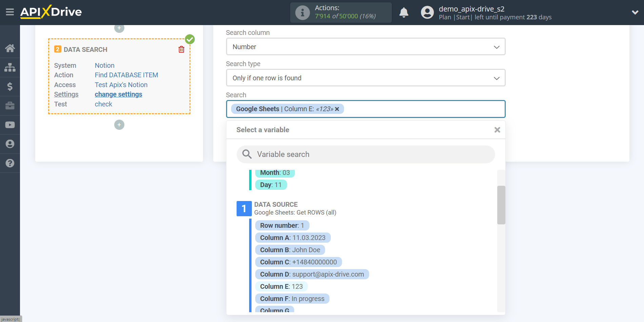This screenshot has height=322, width=644.
Task: Click Find DATABASE ITEM action link
Action: 126,75
